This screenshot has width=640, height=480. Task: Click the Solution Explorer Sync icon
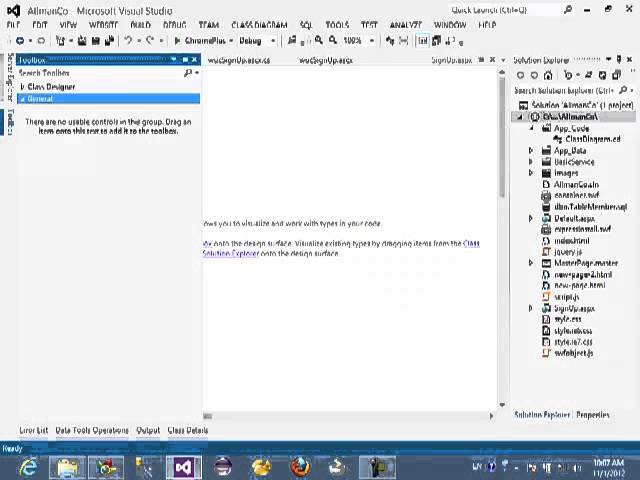point(588,75)
